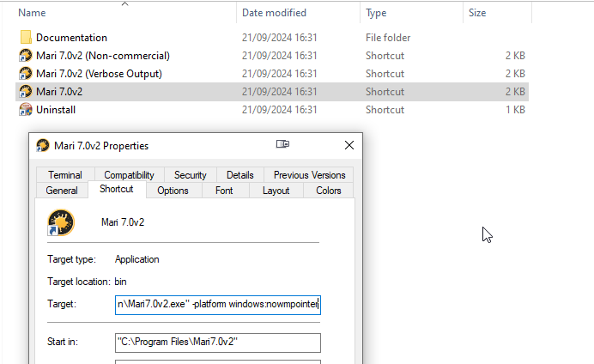Click the help icon in Properties title bar
Screen dimensions: 594x364
[282, 144]
